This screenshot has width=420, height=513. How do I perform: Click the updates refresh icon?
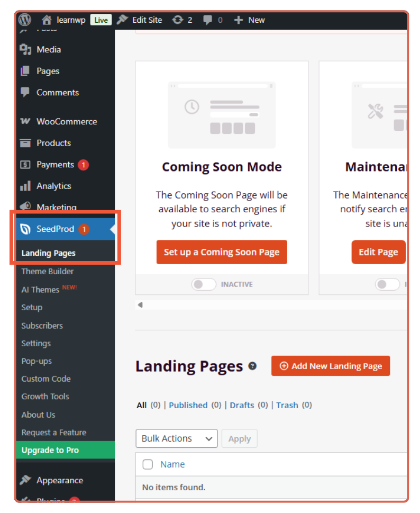(x=178, y=20)
